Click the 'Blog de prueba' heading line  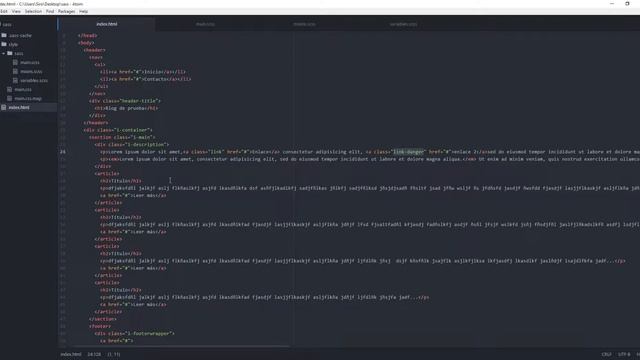point(126,108)
